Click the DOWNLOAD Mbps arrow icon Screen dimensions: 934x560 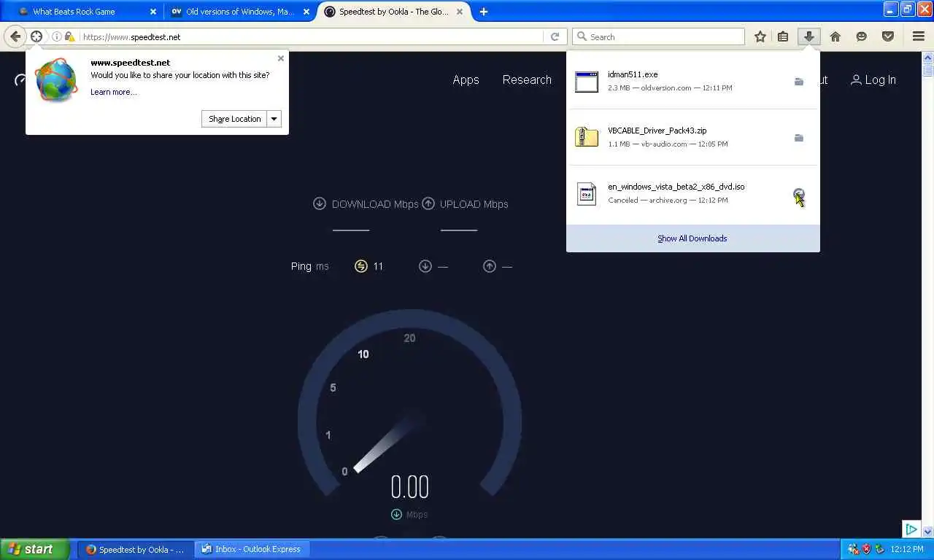[320, 203]
